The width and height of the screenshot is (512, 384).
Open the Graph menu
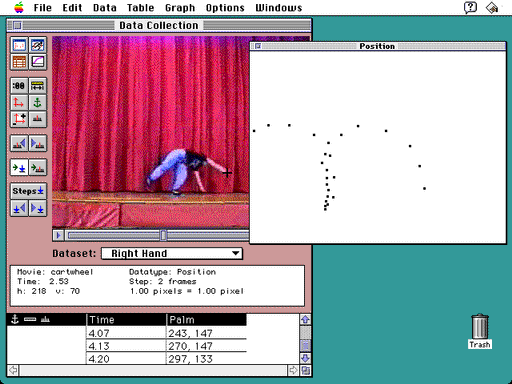point(180,8)
